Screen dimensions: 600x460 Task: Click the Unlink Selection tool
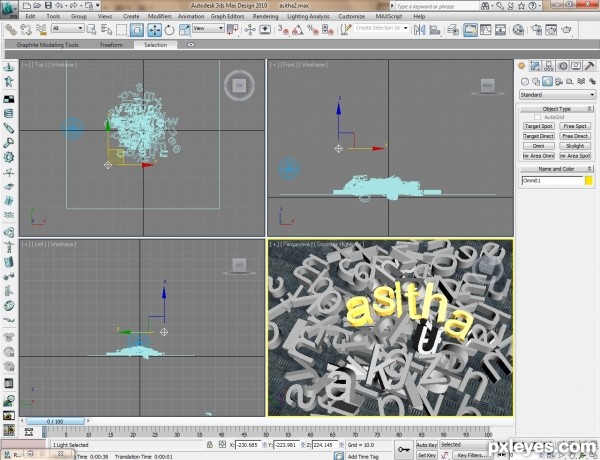click(x=26, y=29)
